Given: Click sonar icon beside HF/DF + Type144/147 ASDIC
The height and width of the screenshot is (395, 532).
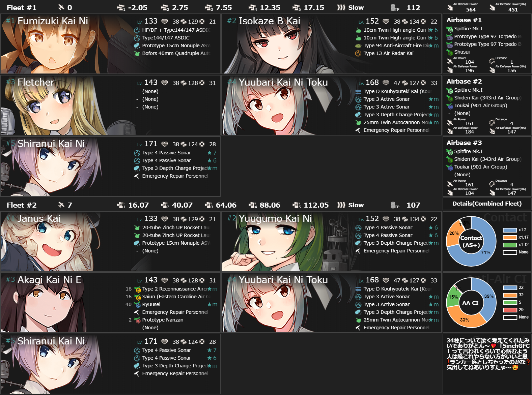Looking at the screenshot, I should tap(137, 30).
